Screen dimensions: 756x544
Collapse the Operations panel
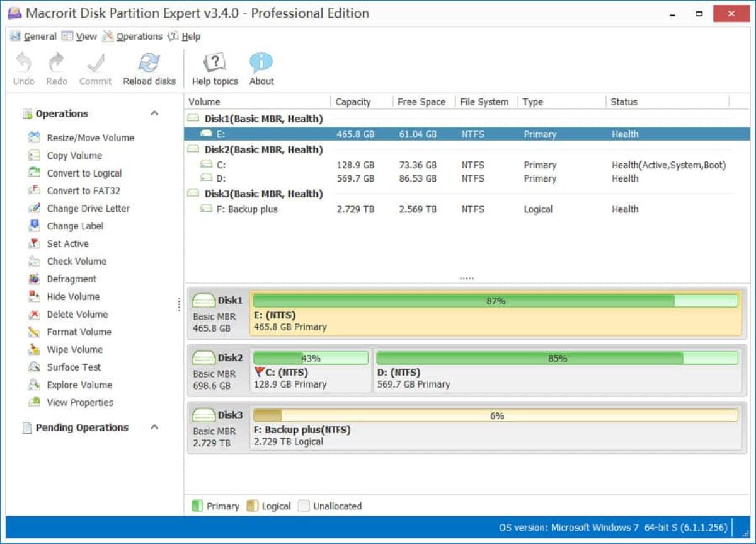tap(154, 113)
